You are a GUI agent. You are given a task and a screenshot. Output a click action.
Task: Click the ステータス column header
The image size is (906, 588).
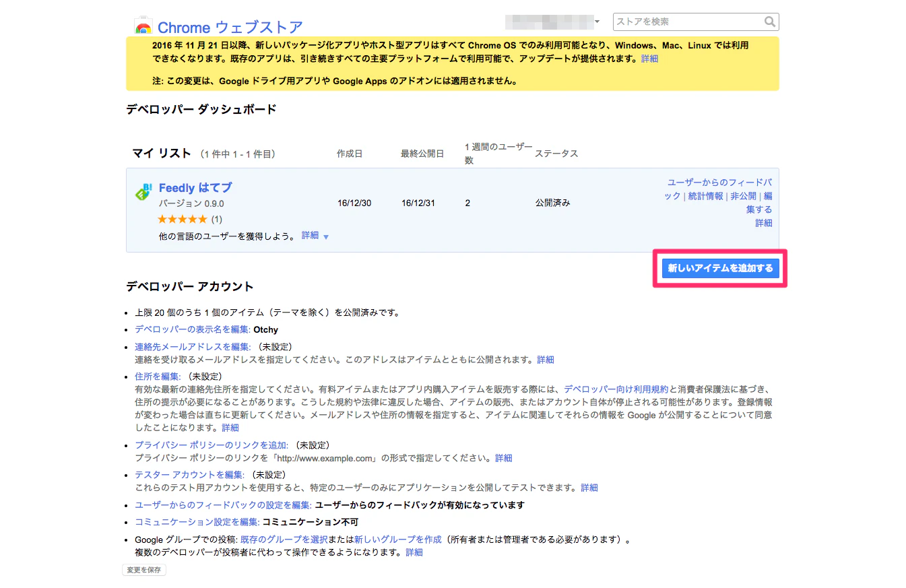(556, 154)
